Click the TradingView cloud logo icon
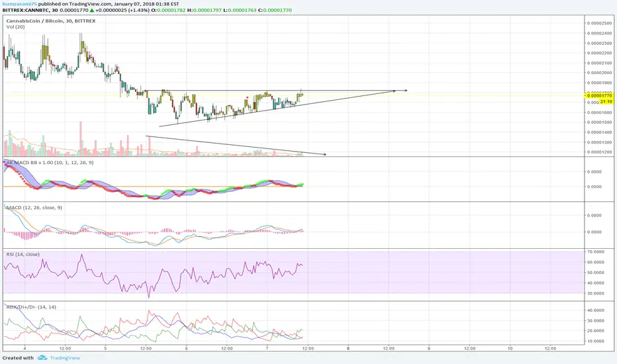This screenshot has width=617, height=364. [42, 357]
